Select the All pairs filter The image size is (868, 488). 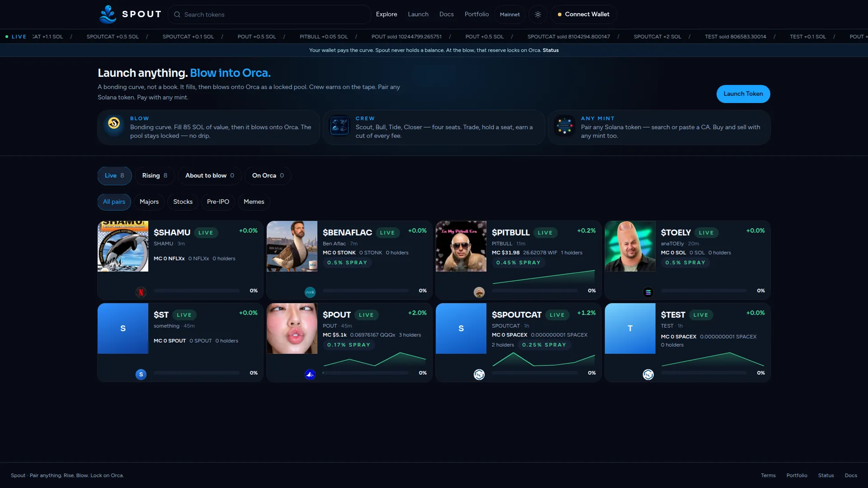click(x=114, y=202)
